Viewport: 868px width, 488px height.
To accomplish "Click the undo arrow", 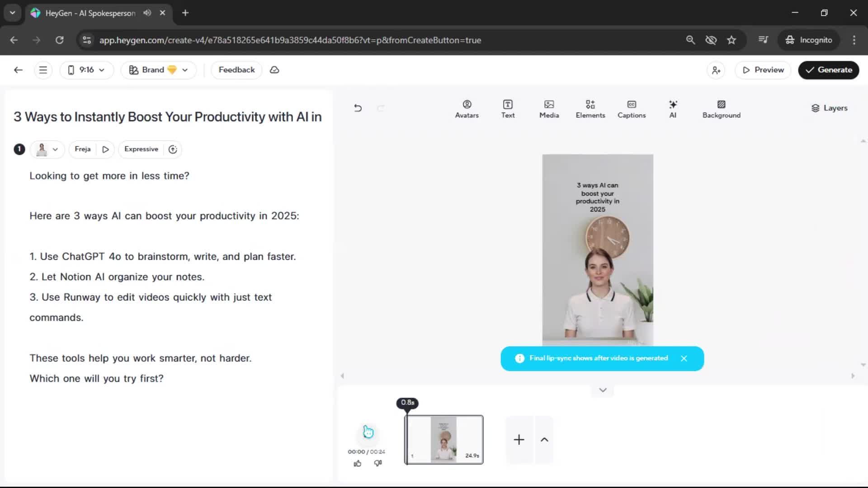I will [x=358, y=108].
